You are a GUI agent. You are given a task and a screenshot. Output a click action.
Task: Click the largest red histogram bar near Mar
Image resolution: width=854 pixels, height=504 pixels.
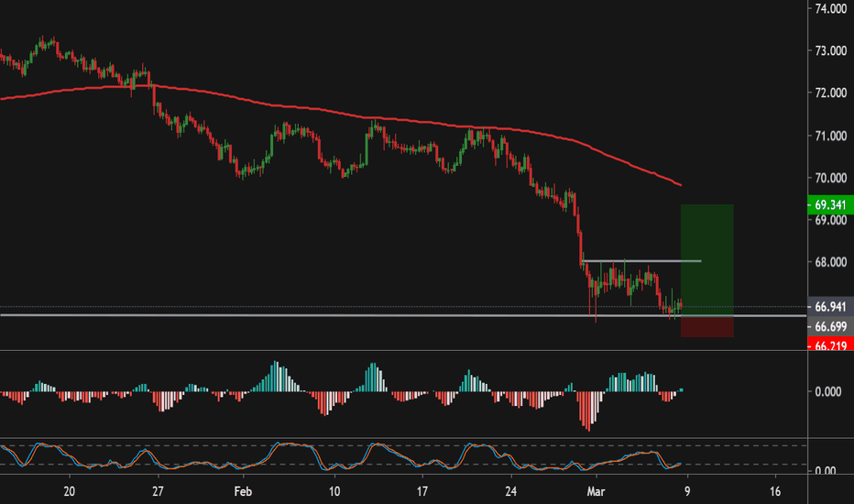point(586,411)
